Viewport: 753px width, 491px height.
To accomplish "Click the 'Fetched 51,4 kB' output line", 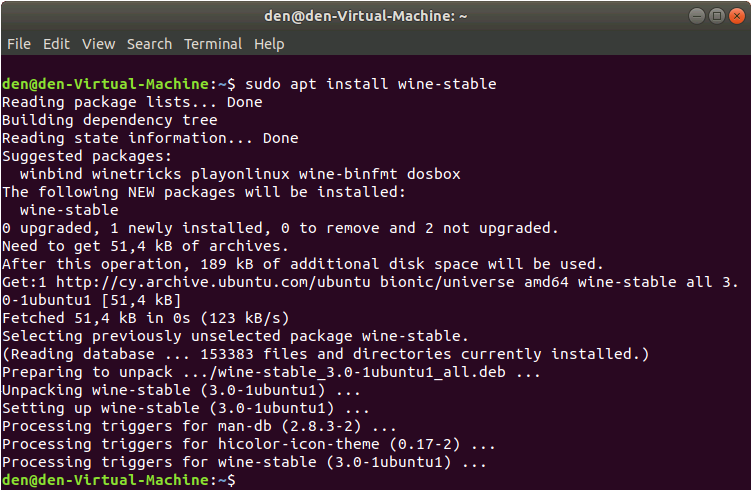I will (146, 318).
